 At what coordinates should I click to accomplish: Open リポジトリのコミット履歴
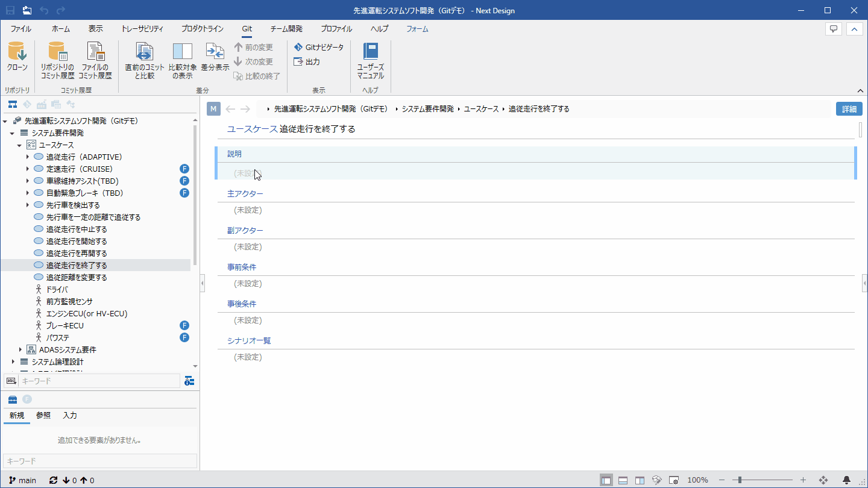click(57, 60)
